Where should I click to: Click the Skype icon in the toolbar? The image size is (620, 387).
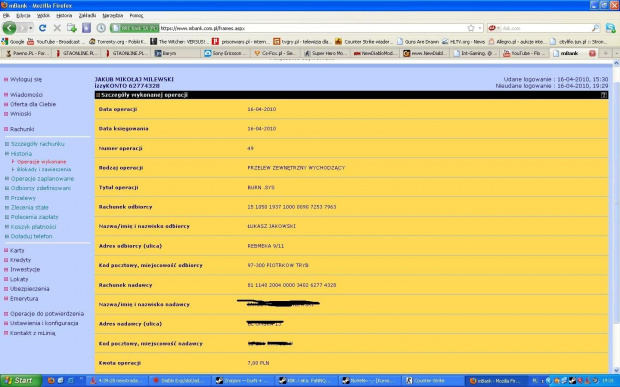click(x=611, y=28)
